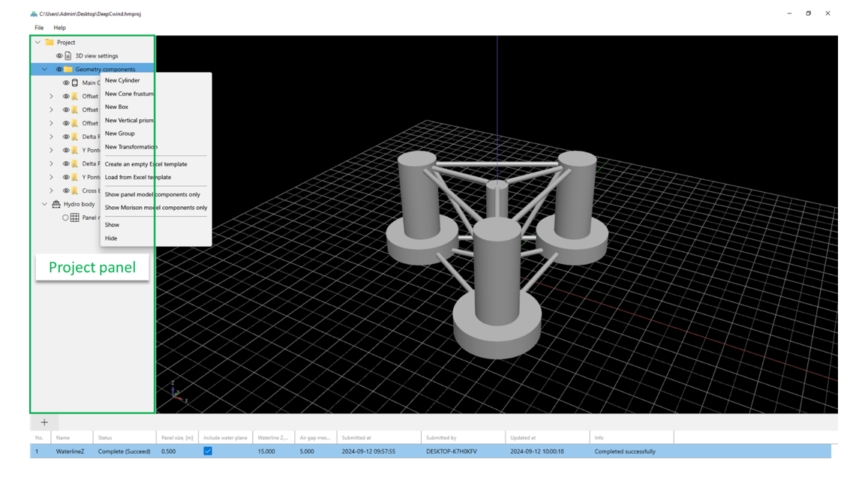Choose New Cone frustum

point(129,94)
